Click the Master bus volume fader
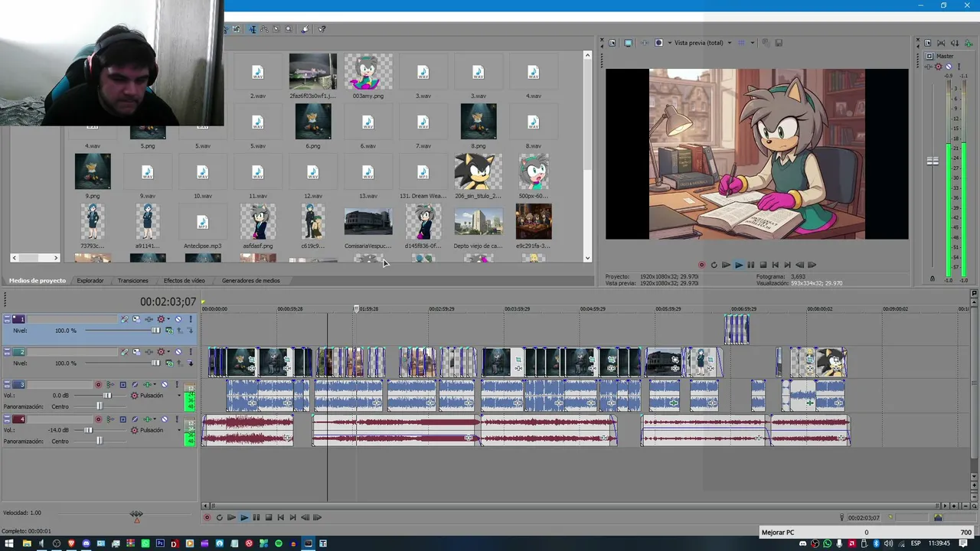980x551 pixels. tap(933, 161)
